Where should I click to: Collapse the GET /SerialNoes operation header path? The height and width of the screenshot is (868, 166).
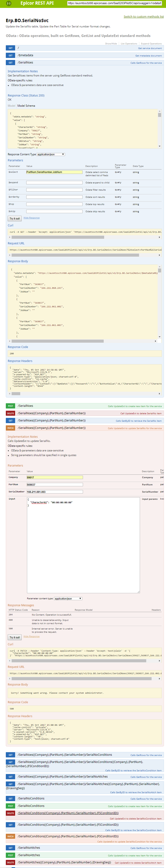(x=25, y=62)
